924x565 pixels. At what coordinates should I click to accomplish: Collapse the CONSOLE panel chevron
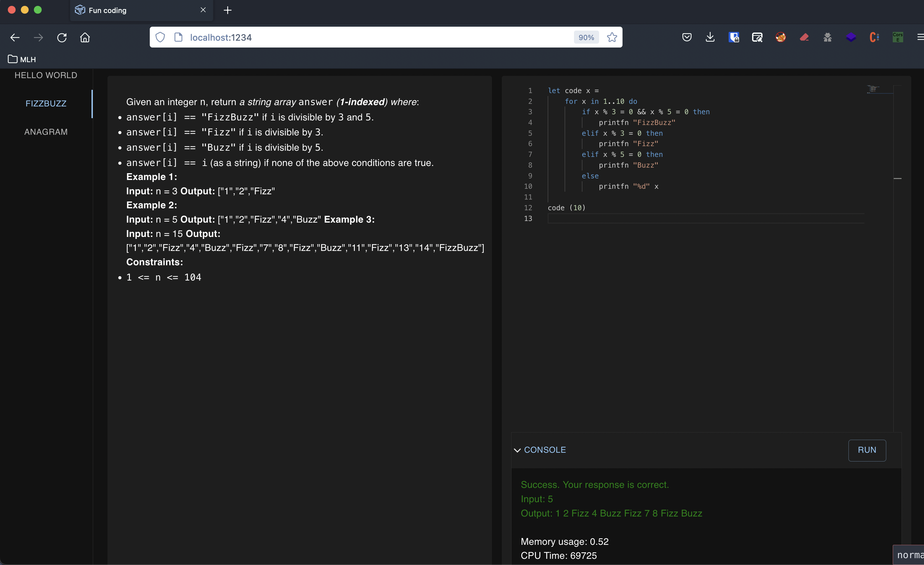[x=517, y=450]
